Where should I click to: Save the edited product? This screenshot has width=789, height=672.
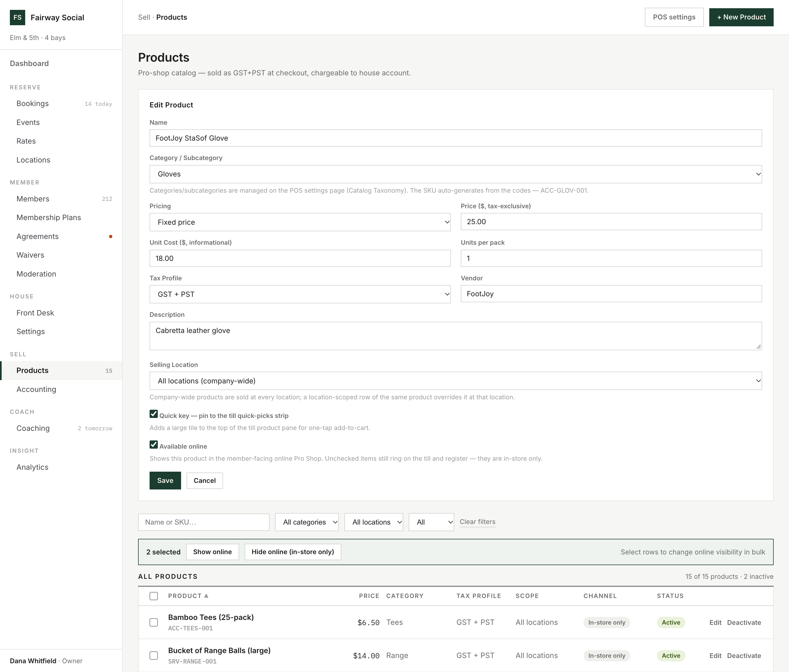pos(165,480)
